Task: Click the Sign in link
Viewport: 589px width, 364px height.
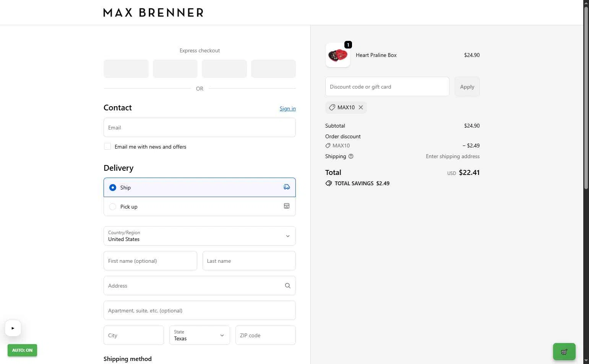Action: 287,108
